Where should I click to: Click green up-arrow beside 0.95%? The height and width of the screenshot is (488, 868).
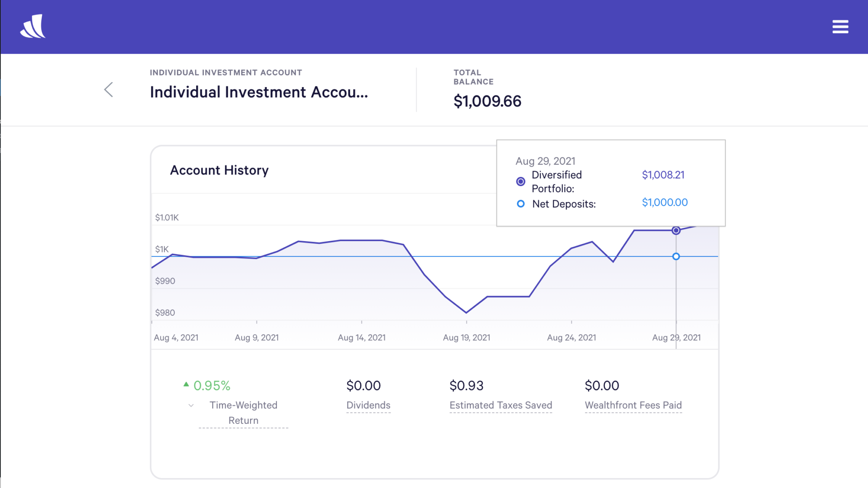click(x=186, y=384)
